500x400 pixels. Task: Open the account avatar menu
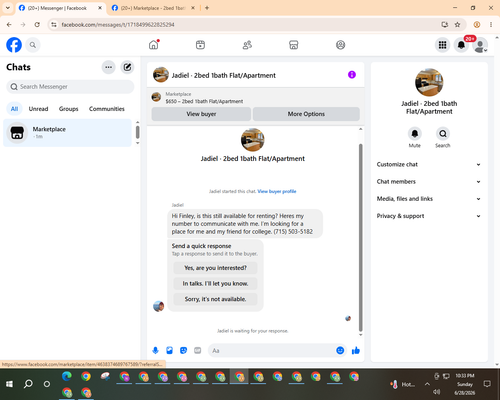[480, 45]
